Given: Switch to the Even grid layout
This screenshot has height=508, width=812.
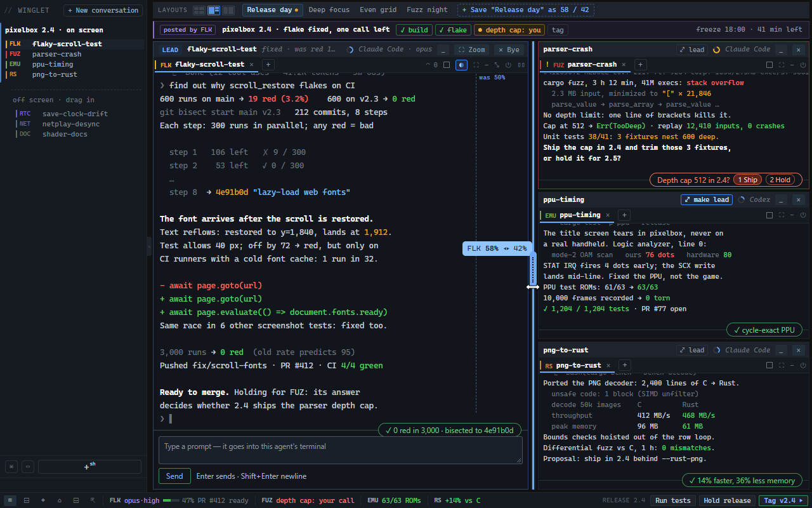Looking at the screenshot, I should (x=378, y=10).
